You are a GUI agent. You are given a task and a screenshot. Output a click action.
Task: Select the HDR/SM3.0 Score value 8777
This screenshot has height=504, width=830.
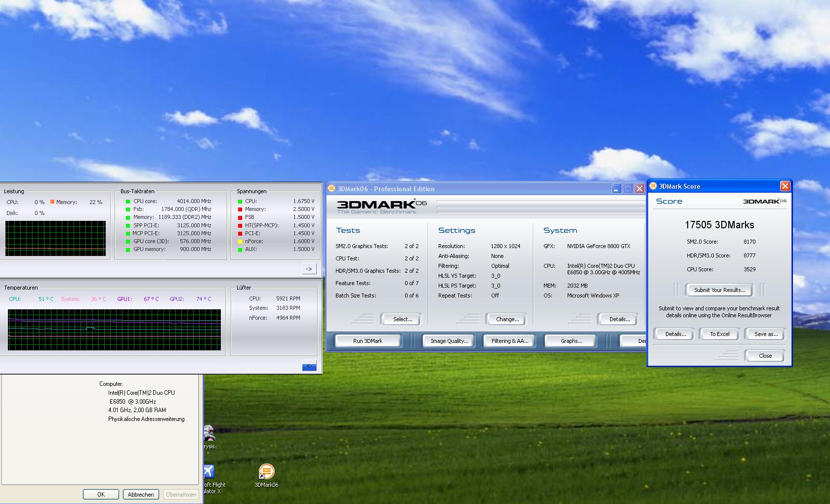tap(749, 255)
